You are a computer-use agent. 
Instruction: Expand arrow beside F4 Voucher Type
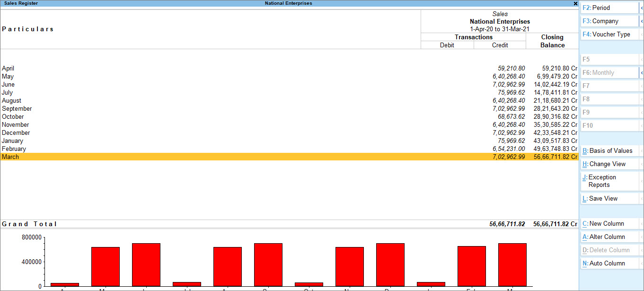click(x=641, y=35)
